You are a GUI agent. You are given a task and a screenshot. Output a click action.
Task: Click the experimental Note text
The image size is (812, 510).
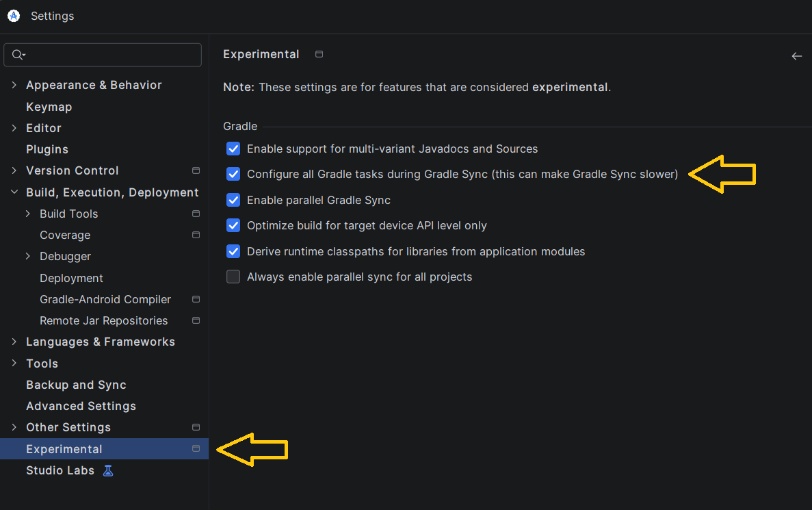417,87
